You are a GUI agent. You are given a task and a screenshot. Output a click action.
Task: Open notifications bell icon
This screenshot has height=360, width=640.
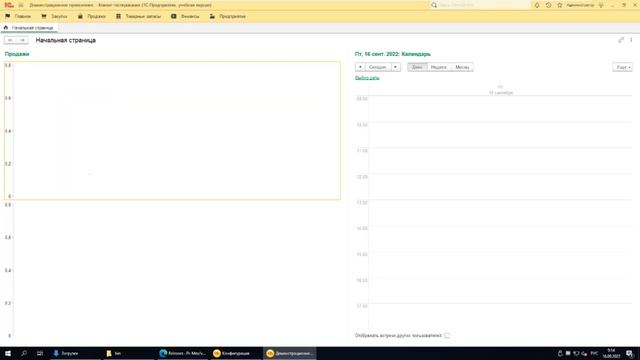(x=537, y=5)
